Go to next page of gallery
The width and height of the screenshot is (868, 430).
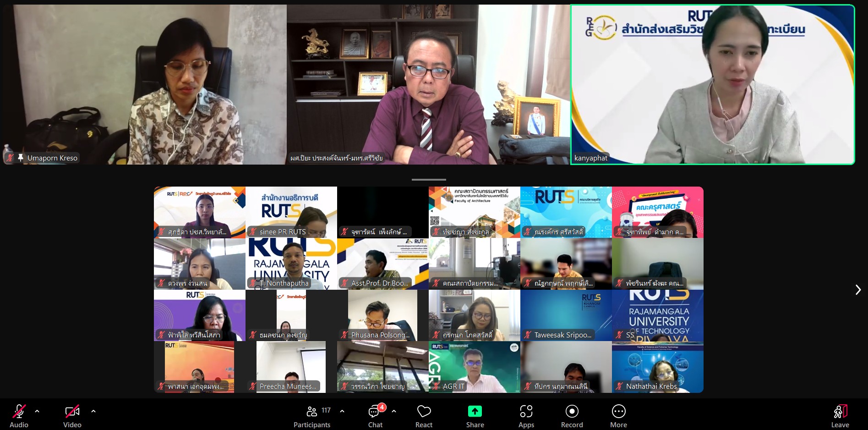click(x=858, y=290)
